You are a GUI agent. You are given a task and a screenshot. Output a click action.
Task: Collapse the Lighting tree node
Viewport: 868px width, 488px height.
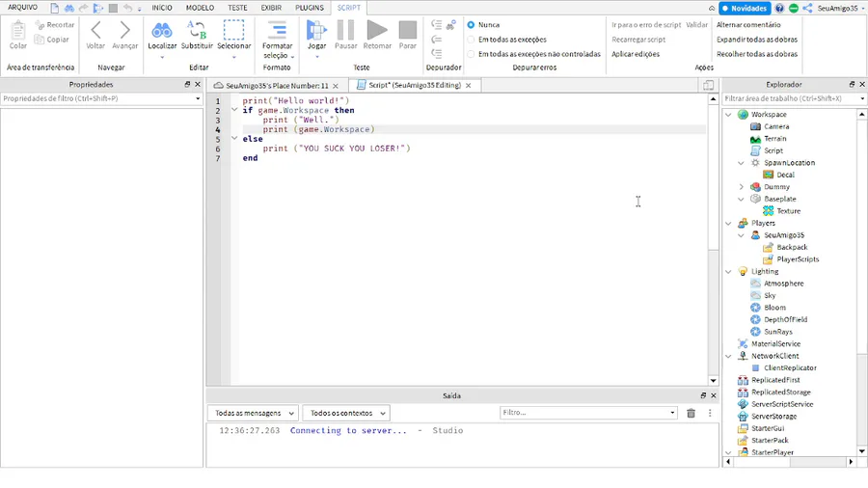coord(728,272)
